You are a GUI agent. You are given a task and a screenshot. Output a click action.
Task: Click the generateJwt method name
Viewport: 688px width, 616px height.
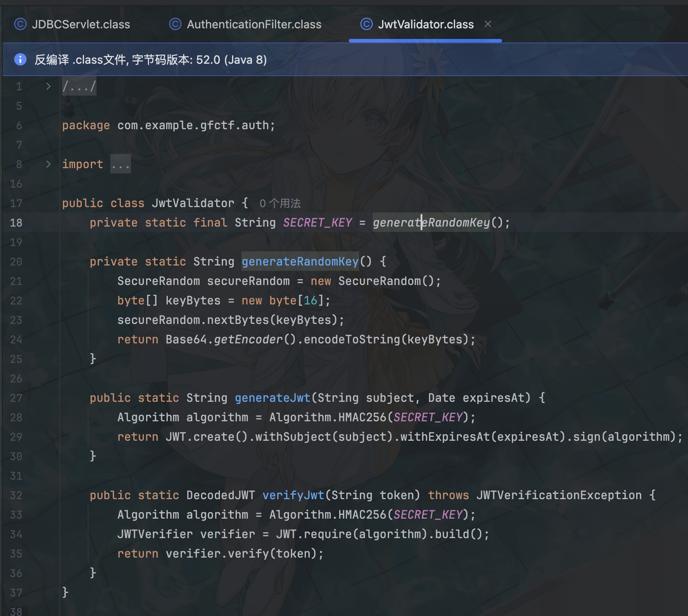[272, 398]
